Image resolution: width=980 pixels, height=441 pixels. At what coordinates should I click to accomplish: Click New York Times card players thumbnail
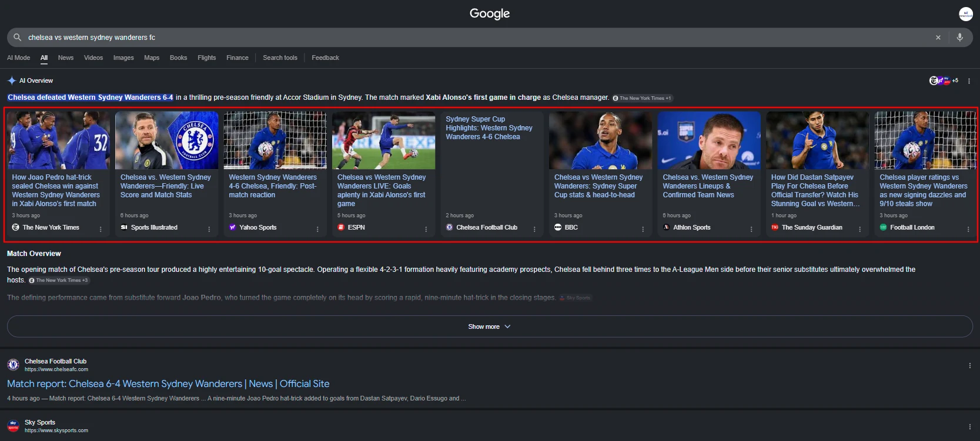[x=58, y=140]
